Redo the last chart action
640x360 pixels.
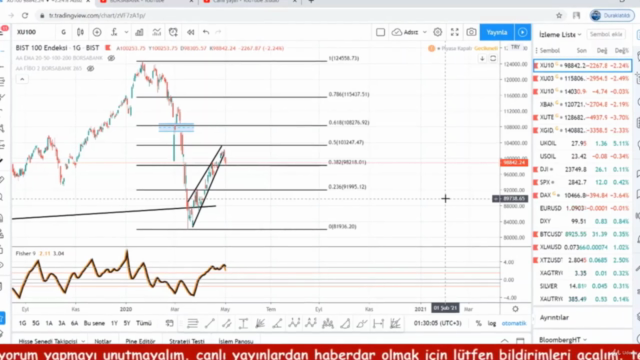pos(218,32)
